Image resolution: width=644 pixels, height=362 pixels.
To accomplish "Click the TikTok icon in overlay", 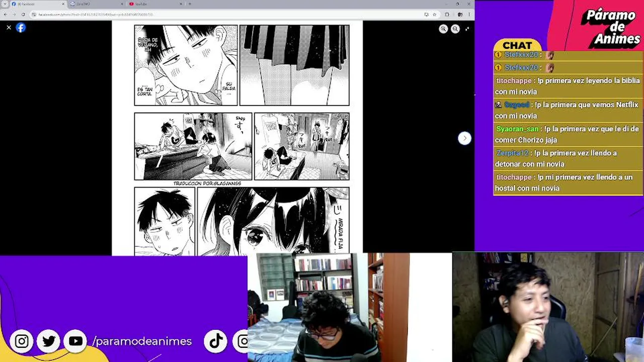I will click(x=216, y=341).
